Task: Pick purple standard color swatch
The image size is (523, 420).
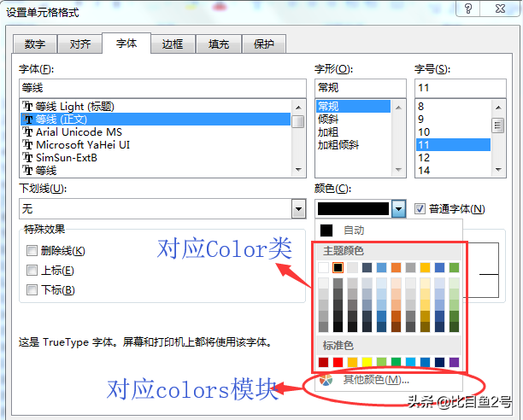Action: point(454,362)
